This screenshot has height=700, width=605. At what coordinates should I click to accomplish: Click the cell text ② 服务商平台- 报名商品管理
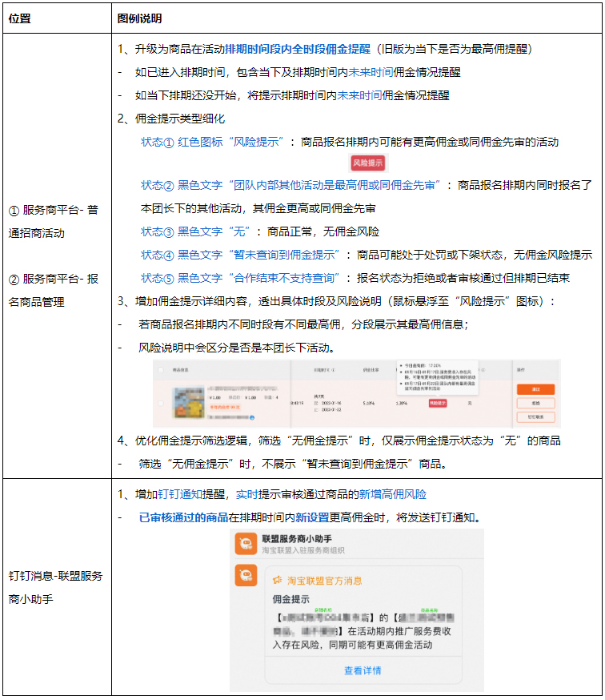54,290
